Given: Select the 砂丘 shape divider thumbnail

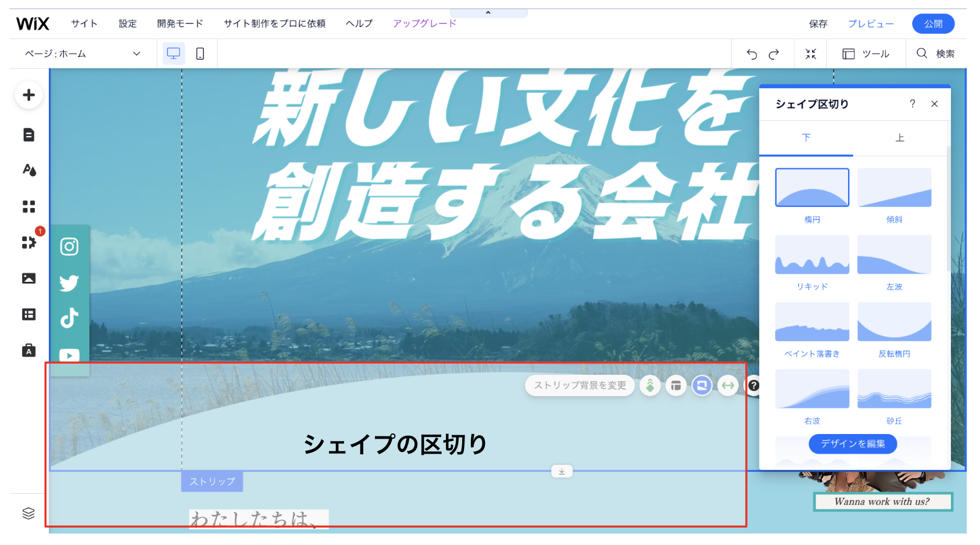Looking at the screenshot, I should tap(894, 388).
